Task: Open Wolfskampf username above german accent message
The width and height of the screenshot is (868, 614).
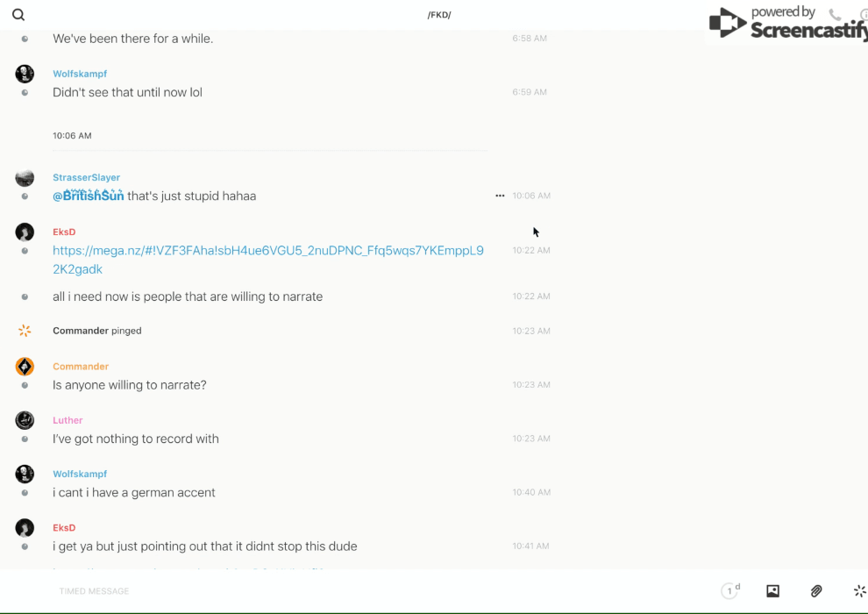Action: pos(80,475)
